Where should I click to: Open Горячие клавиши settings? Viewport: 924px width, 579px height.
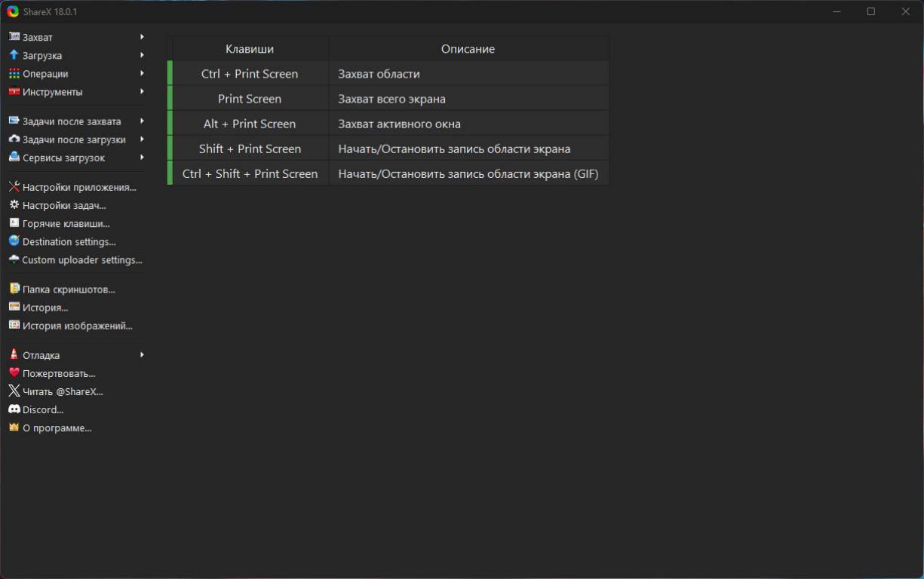pyautogui.click(x=66, y=224)
